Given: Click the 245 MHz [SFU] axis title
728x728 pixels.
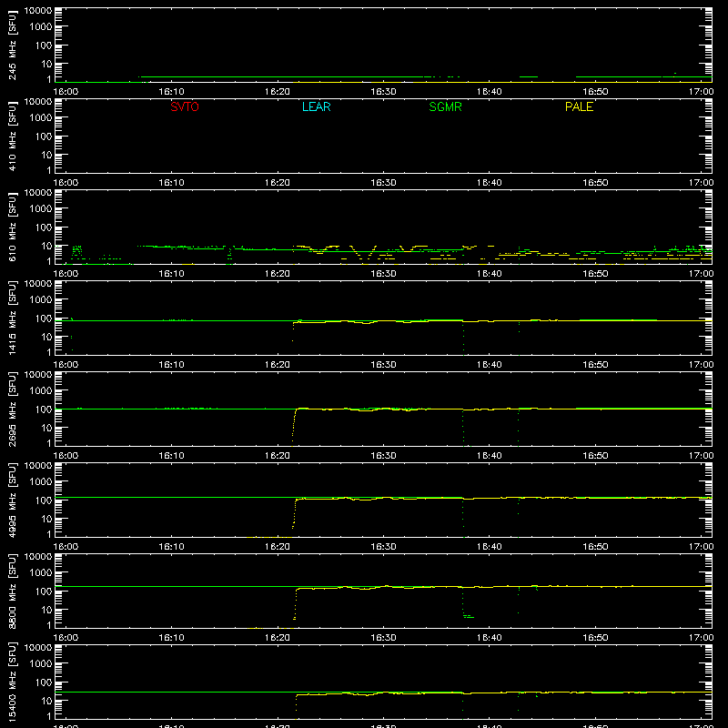Looking at the screenshot, I should tap(12, 45).
